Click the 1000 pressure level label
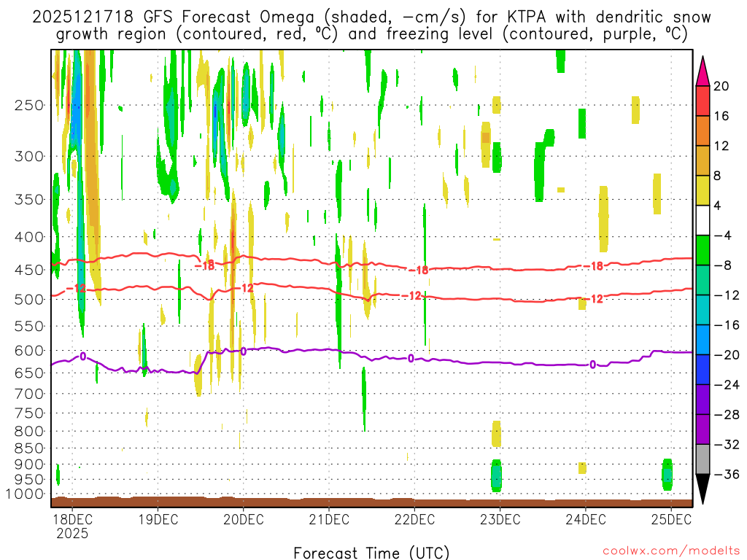This screenshot has height=560, width=747. tap(26, 494)
